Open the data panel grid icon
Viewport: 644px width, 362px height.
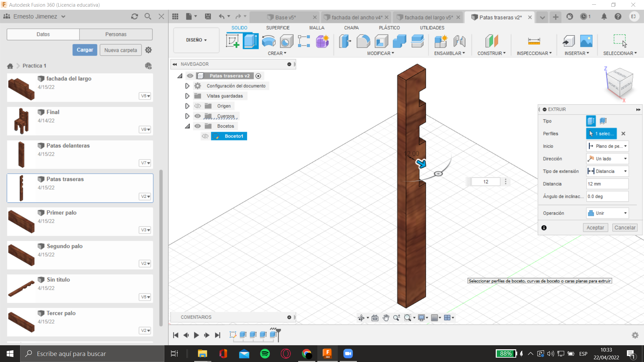tap(175, 16)
